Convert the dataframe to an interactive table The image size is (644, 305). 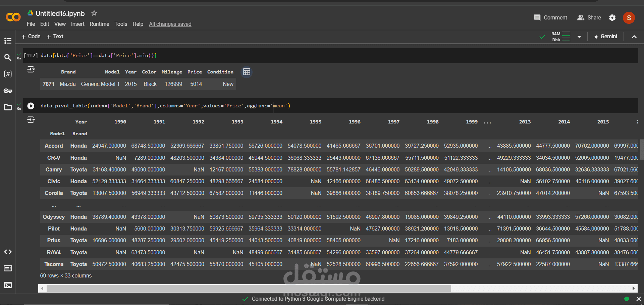[x=247, y=72]
